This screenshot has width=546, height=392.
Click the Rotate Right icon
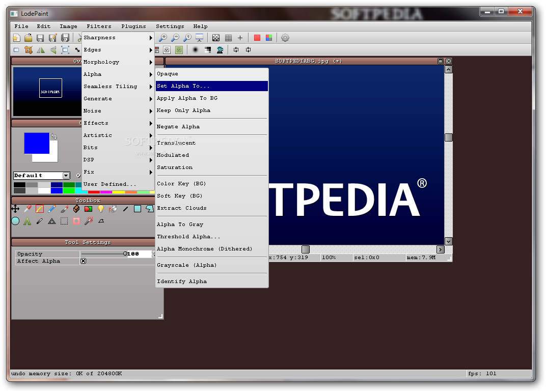pyautogui.click(x=248, y=50)
